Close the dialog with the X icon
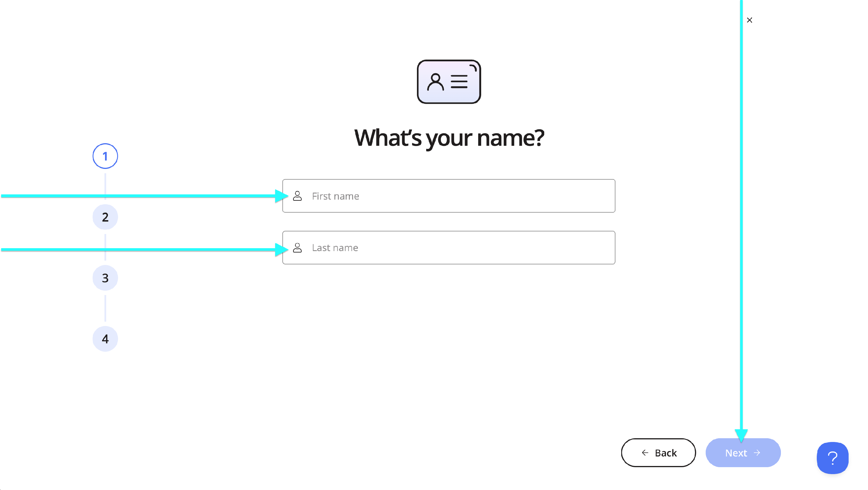This screenshot has height=490, width=868. coord(749,20)
